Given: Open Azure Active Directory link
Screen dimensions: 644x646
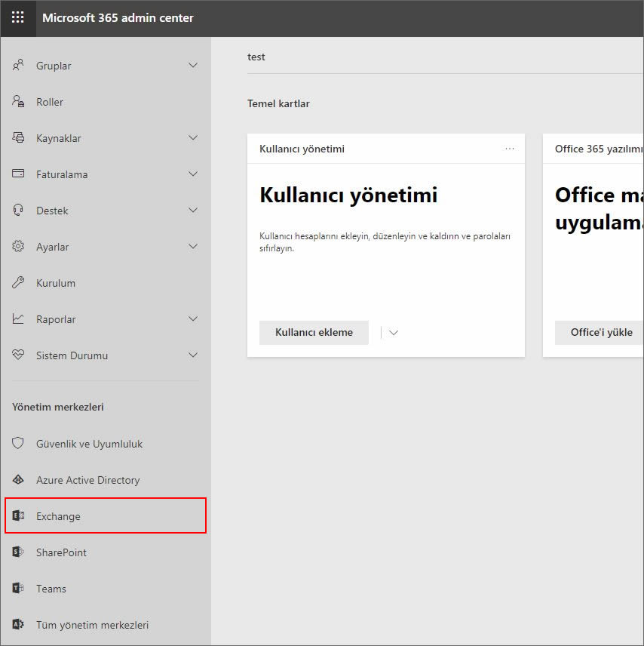Looking at the screenshot, I should click(x=106, y=480).
